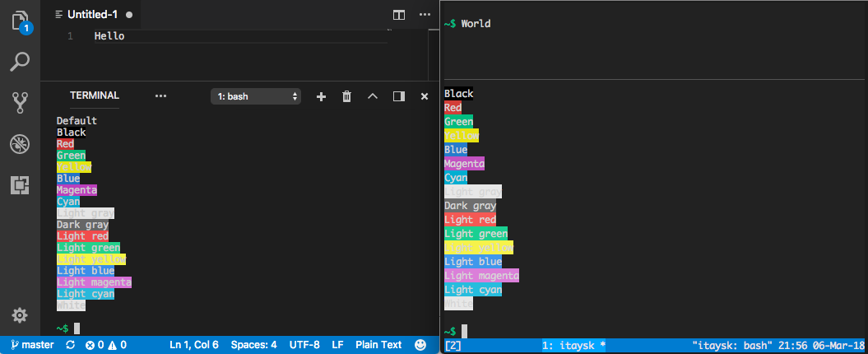Open the Search view in activity bar
Viewport: 868px width, 354px height.
tap(20, 62)
